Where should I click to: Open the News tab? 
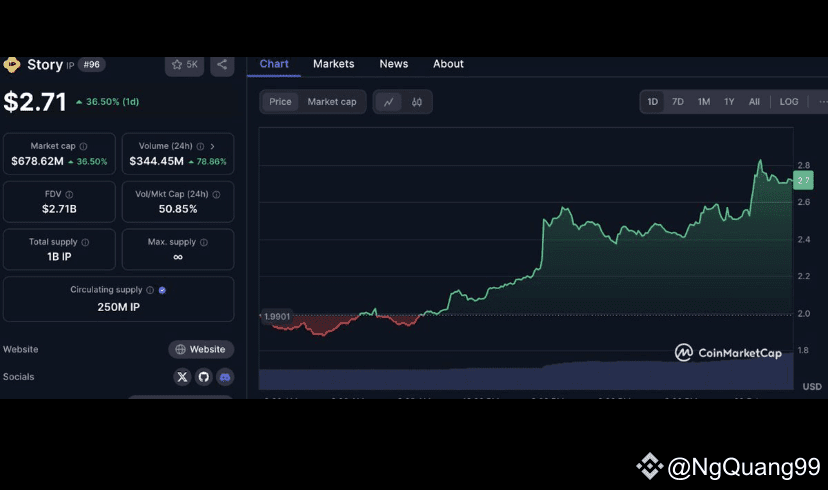[394, 64]
